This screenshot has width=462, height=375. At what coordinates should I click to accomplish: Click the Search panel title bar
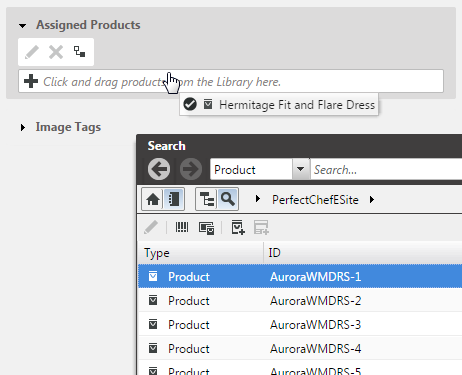[299, 146]
